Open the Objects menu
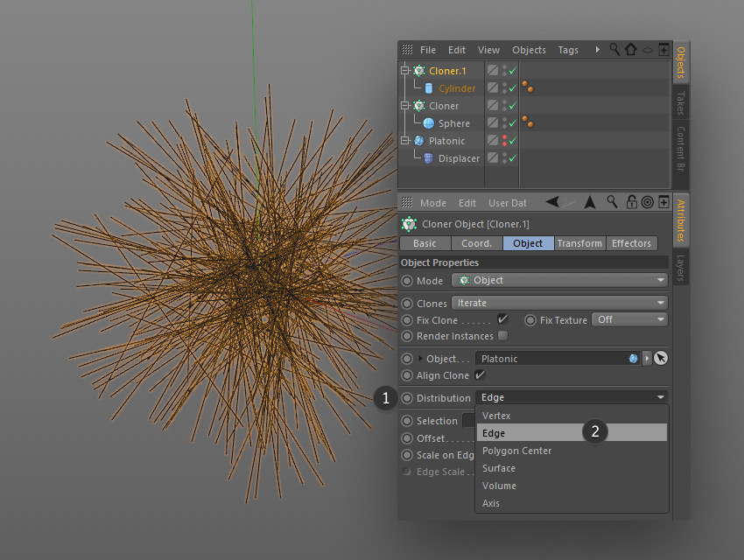The width and height of the screenshot is (744, 560). coord(529,50)
